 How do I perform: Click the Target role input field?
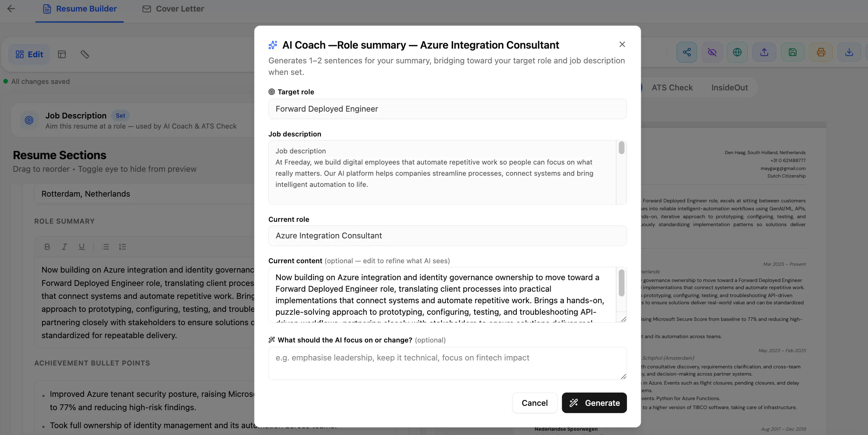tap(447, 109)
